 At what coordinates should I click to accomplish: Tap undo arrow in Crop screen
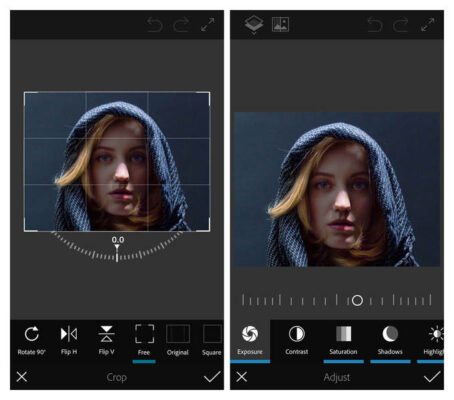click(x=155, y=25)
